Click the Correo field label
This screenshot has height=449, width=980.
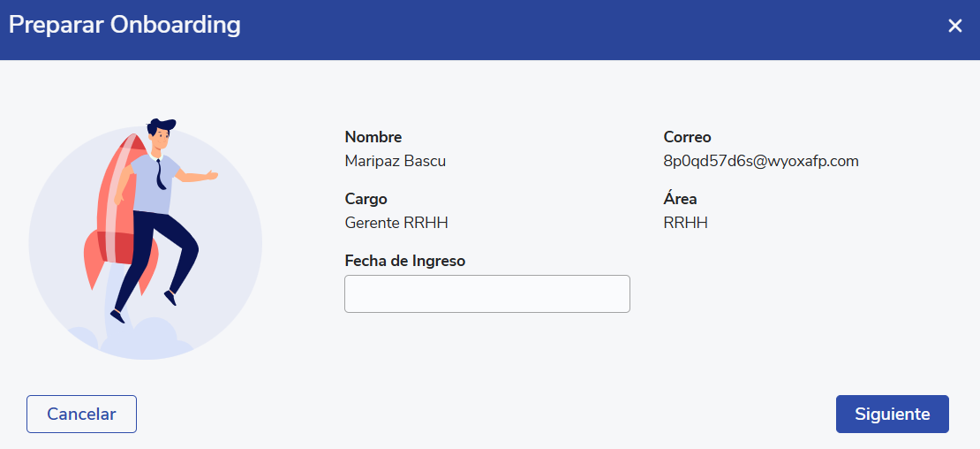tap(687, 137)
